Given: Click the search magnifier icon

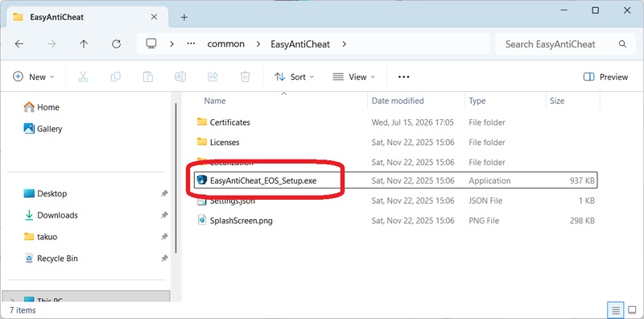Looking at the screenshot, I should click(622, 44).
